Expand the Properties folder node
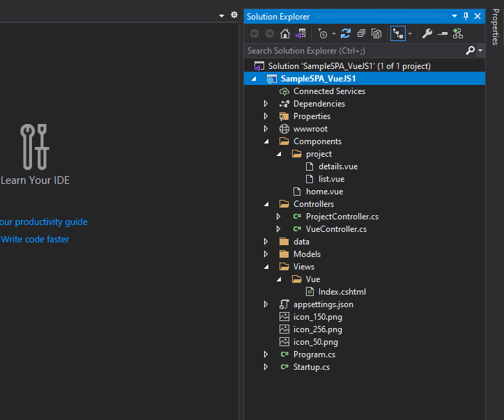Image resolution: width=504 pixels, height=420 pixels. tap(266, 116)
